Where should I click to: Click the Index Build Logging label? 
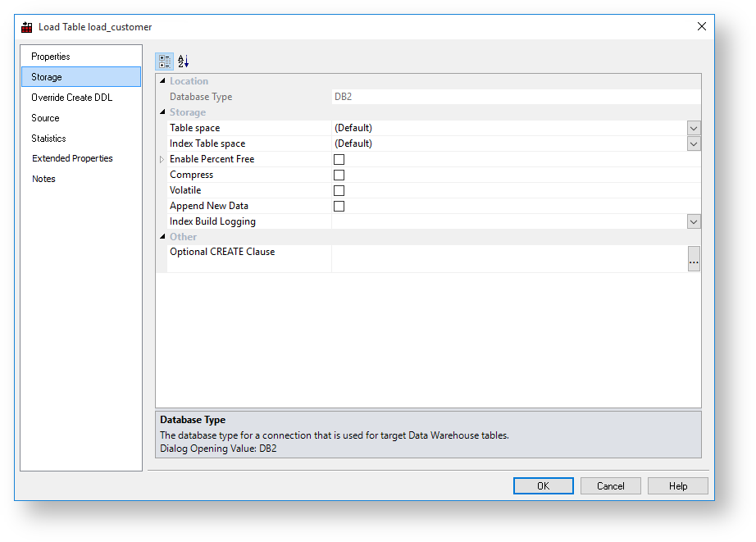click(212, 222)
